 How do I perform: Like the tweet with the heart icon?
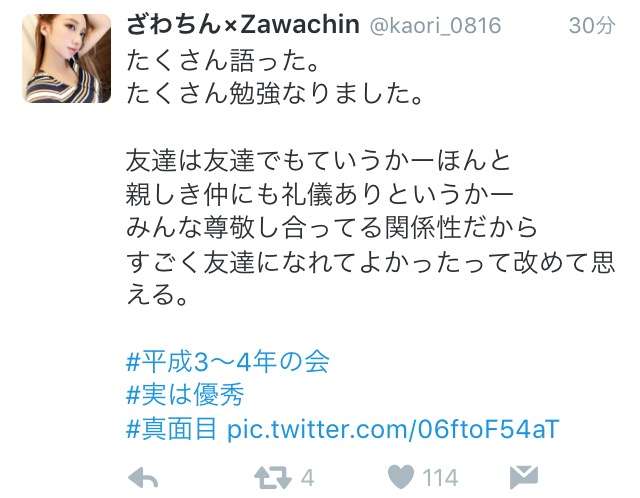tap(401, 477)
